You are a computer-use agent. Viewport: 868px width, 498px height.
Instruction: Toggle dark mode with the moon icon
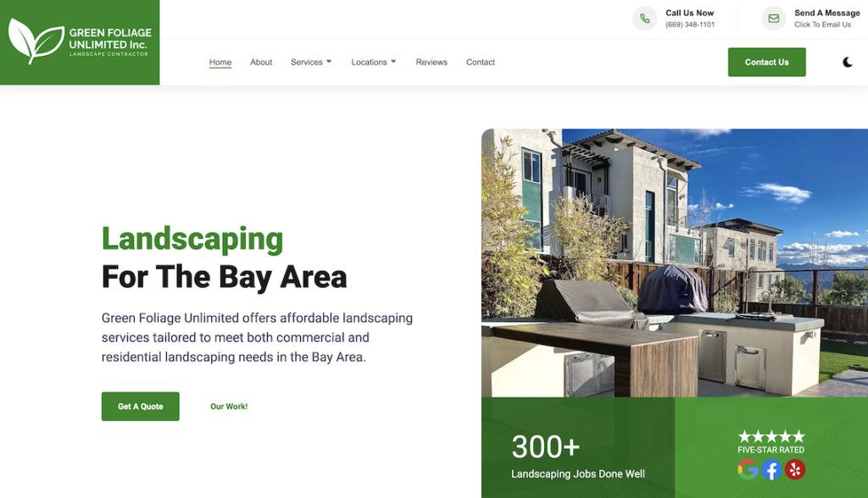coord(848,62)
